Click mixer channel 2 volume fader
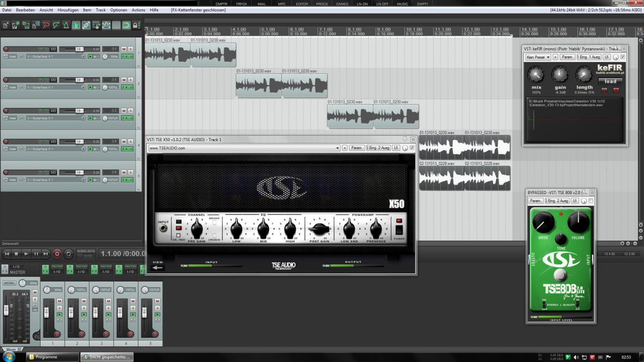Screen dimensions: 644x362 (71, 313)
